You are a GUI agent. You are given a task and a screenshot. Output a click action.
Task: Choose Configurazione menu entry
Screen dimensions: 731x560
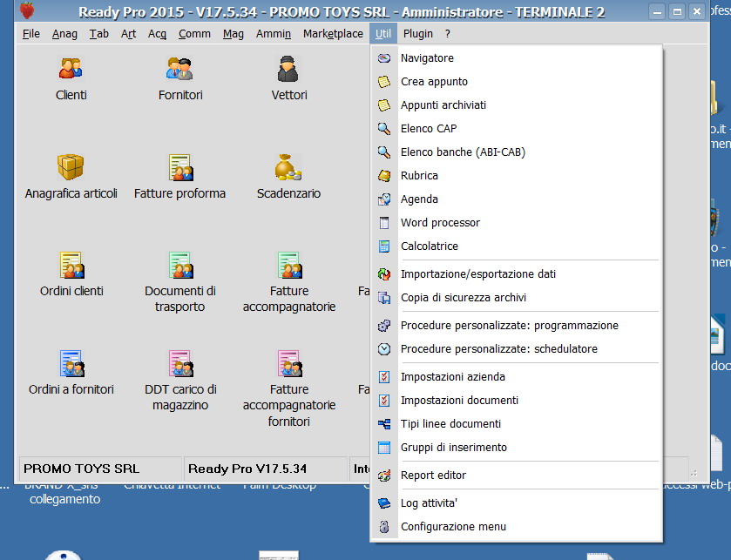(516, 526)
